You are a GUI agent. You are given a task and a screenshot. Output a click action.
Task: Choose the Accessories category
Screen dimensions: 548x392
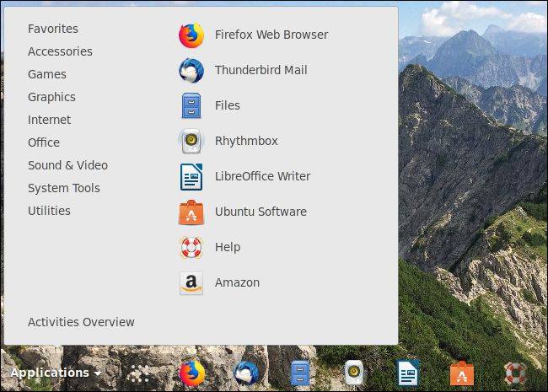coord(60,51)
